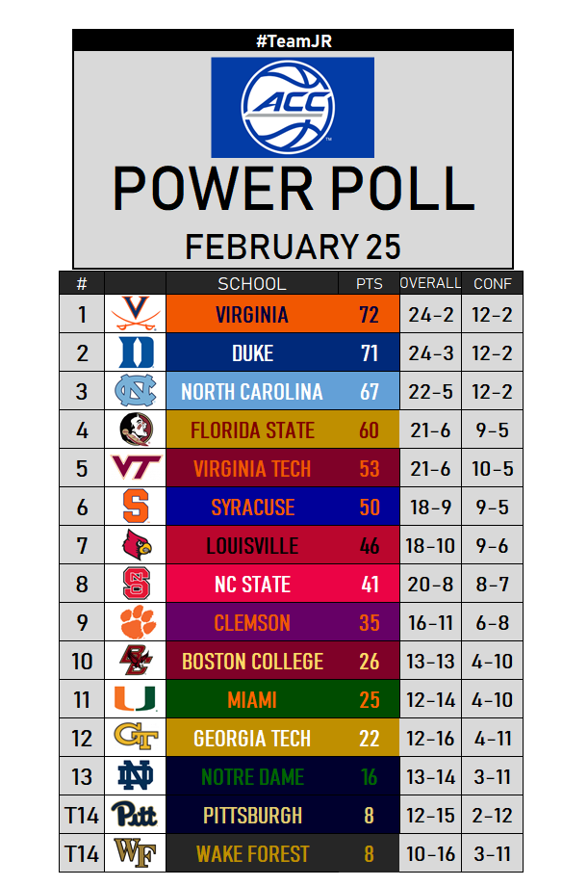Click the ACC basketball logo
Viewport: 588px width, 886px height.
pyautogui.click(x=293, y=107)
